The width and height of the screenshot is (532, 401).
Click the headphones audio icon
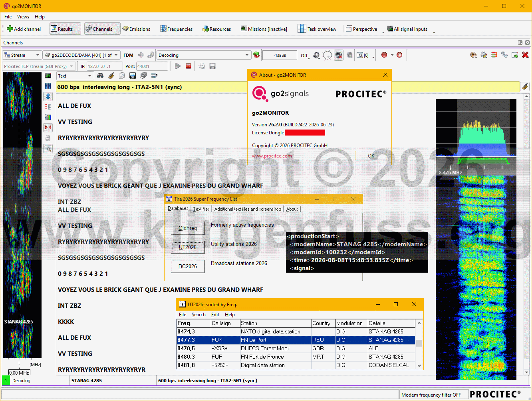(317, 55)
